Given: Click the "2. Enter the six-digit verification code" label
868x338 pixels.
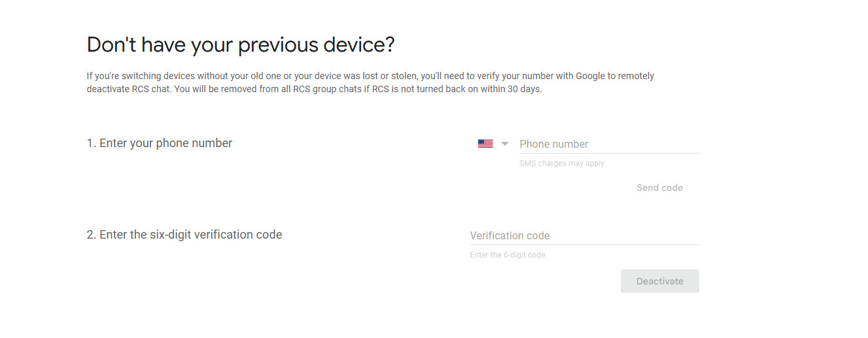Looking at the screenshot, I should [x=184, y=235].
